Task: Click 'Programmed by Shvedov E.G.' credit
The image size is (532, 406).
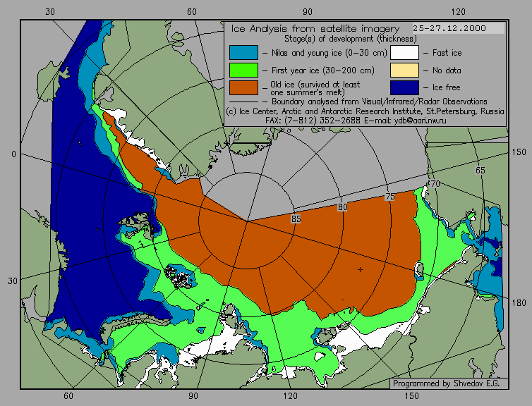Action: coord(446,383)
